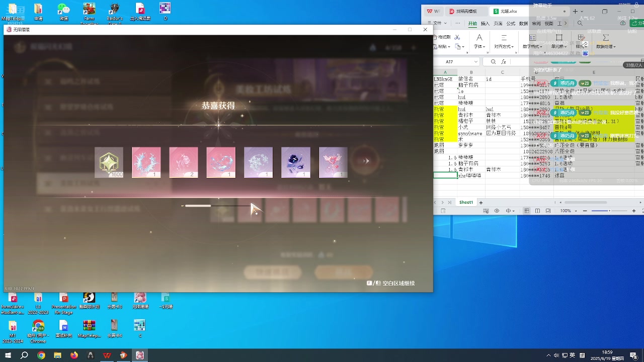Viewport: 644px width, 362px height.
Task: Click the fx insert function icon
Action: click(504, 62)
